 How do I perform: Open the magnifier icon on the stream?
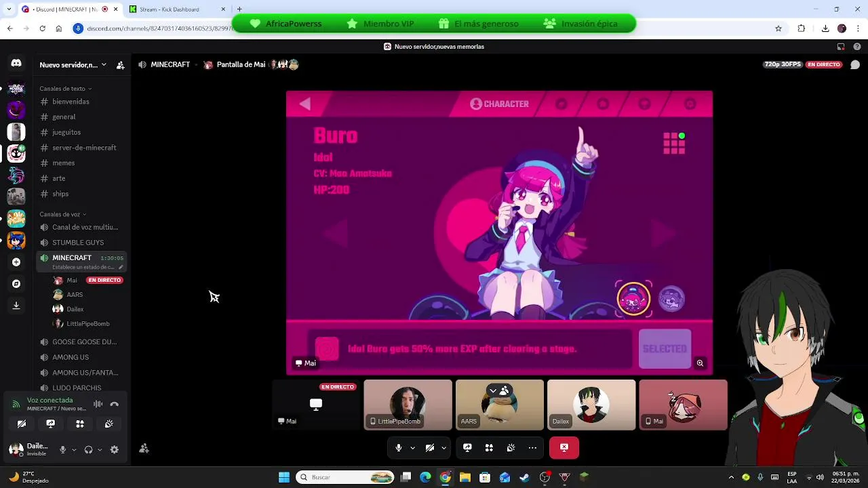click(x=700, y=363)
